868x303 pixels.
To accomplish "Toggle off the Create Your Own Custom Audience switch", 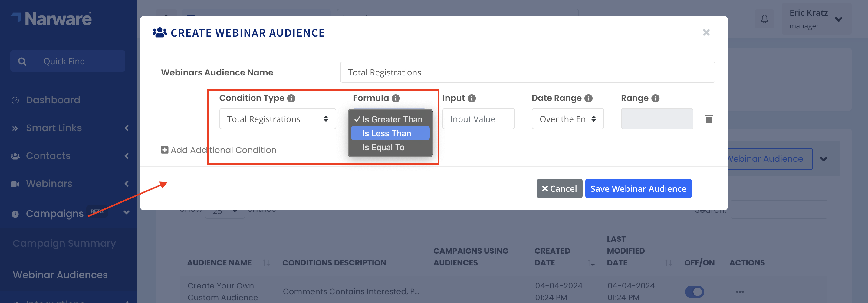I will [x=695, y=291].
